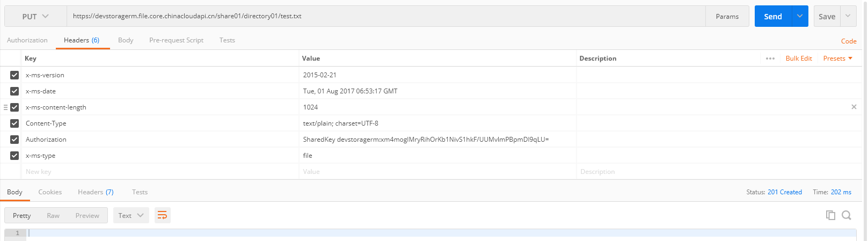Viewport: 868px width, 241px height.
Task: Open the Pre-request Script tab
Action: pos(176,40)
